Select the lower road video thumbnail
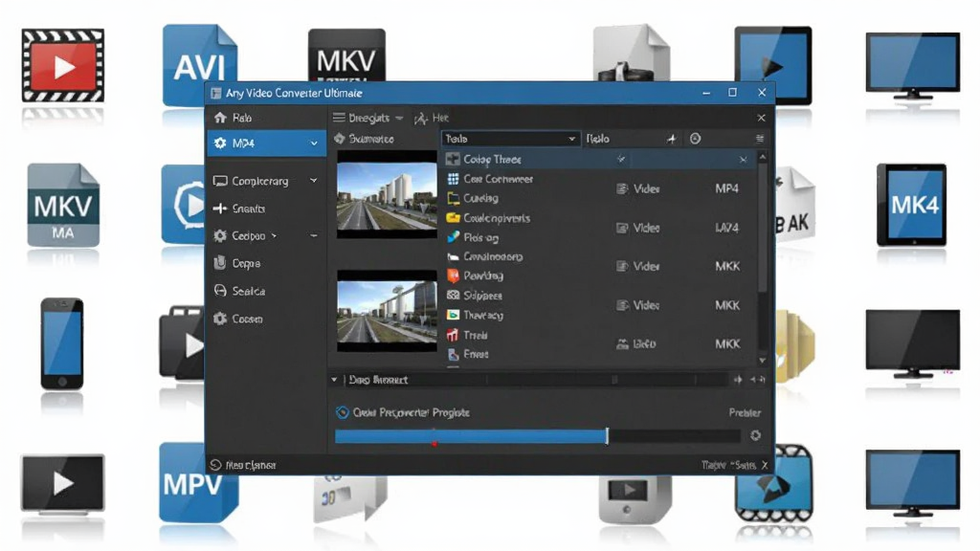Screen dimensions: 980x551 387,313
